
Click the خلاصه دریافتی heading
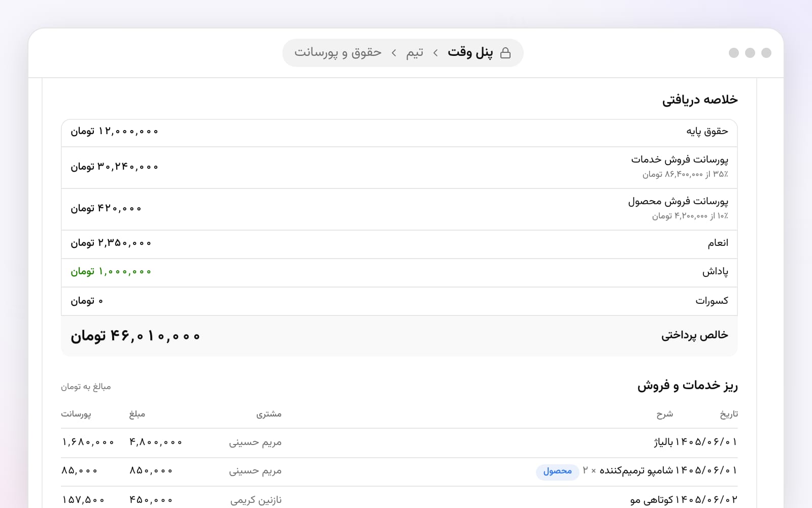click(x=700, y=100)
